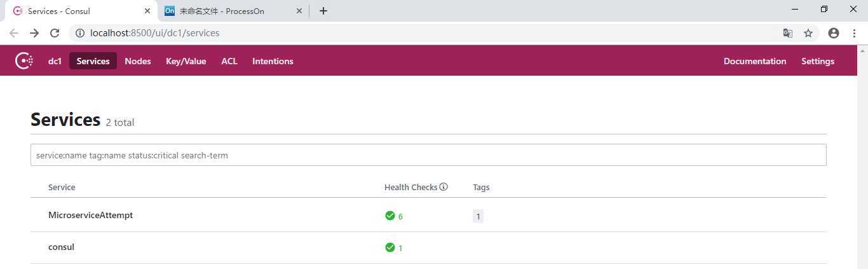Click the browser address bar URL
The width and height of the screenshot is (868, 269).
tap(155, 33)
